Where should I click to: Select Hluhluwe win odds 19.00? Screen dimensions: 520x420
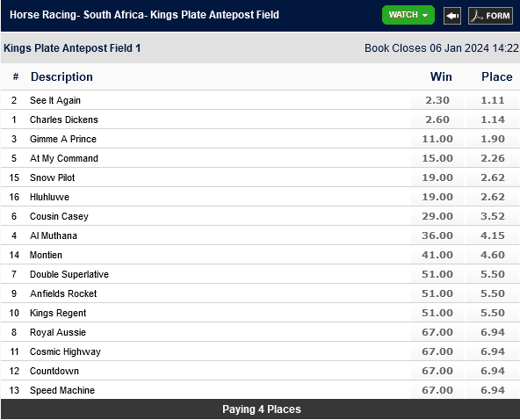[x=437, y=197]
